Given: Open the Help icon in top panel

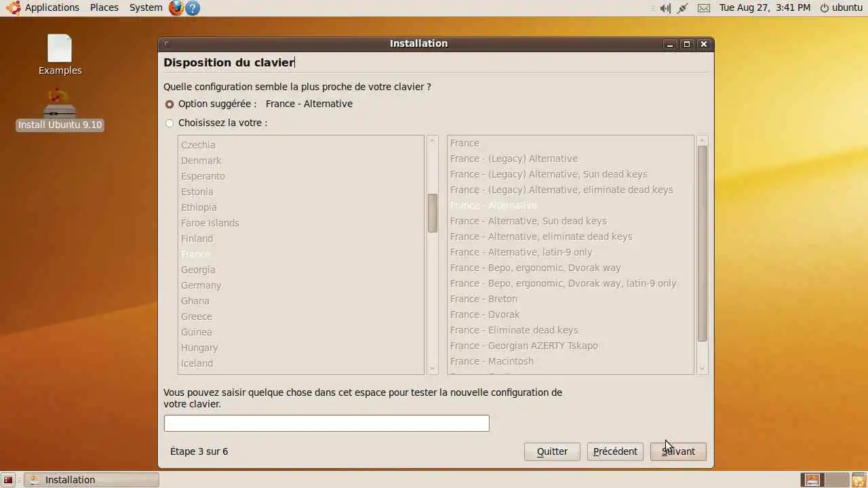Looking at the screenshot, I should [x=193, y=8].
